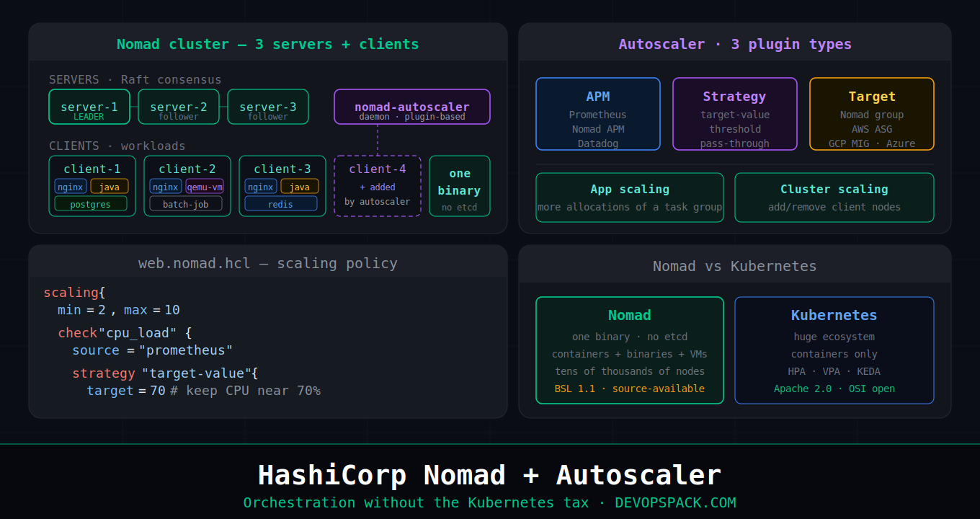Click the batch-job tag in client-2
This screenshot has height=519, width=980.
(186, 204)
